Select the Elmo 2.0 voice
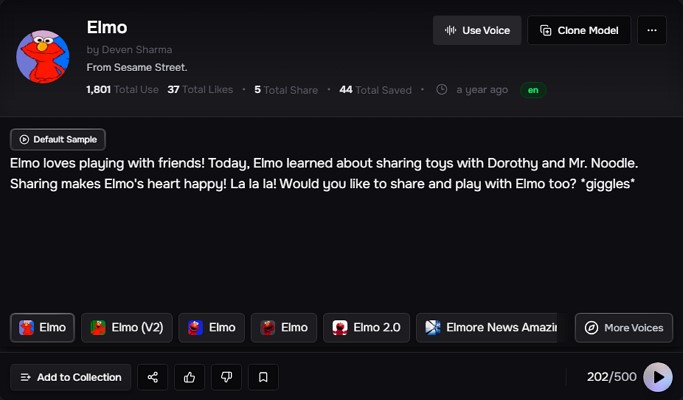This screenshot has width=683, height=400. click(366, 328)
